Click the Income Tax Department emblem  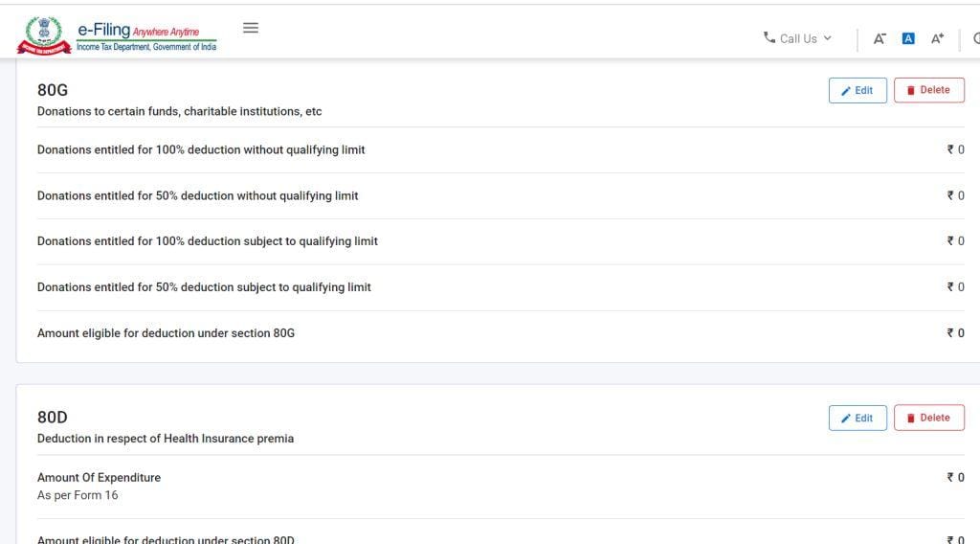click(43, 35)
